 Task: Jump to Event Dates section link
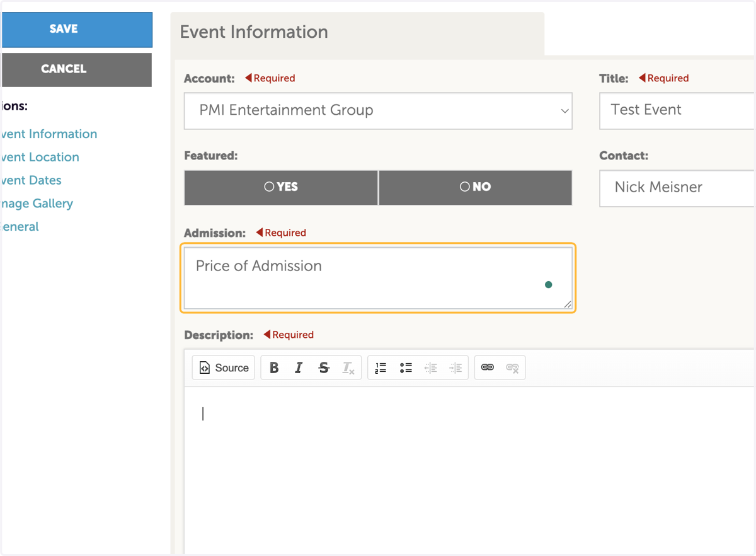(31, 180)
